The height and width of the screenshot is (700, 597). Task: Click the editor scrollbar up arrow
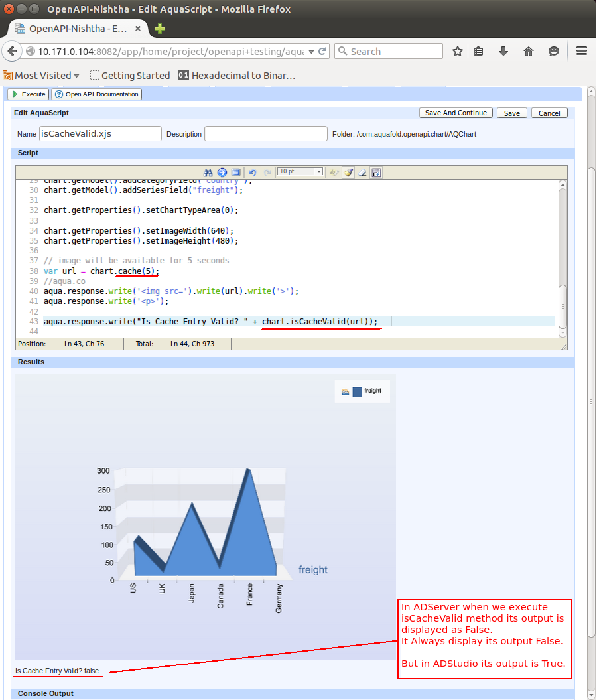tap(563, 185)
